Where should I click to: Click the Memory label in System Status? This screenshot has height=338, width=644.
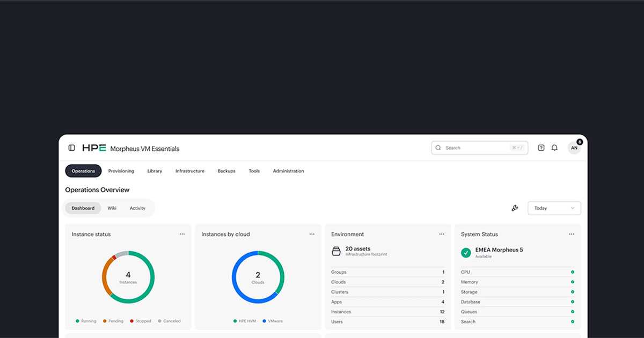[x=470, y=282]
